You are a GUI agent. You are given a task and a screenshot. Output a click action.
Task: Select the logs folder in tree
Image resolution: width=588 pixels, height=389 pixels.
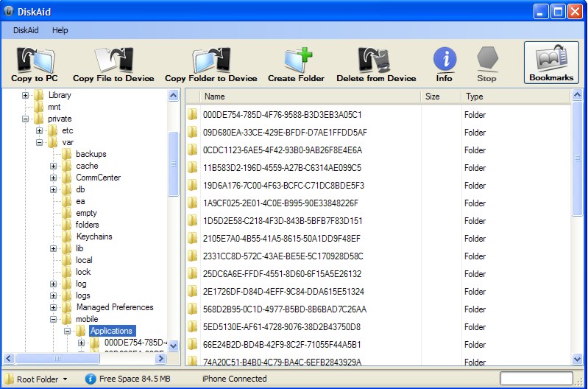click(x=83, y=295)
